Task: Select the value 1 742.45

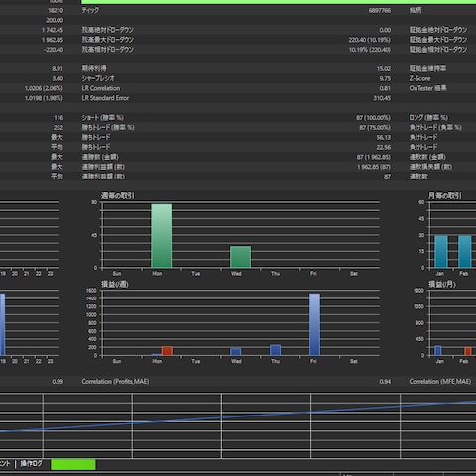Action: 53,30
